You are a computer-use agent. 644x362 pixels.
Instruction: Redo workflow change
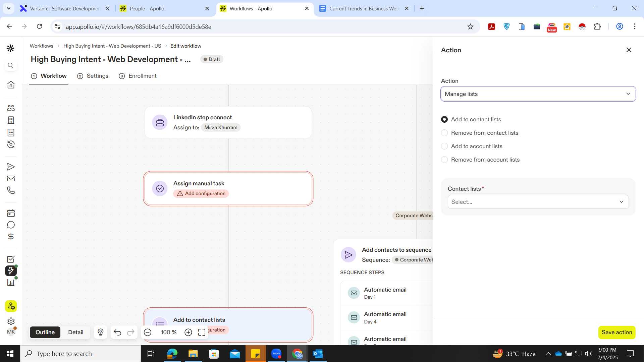131,332
